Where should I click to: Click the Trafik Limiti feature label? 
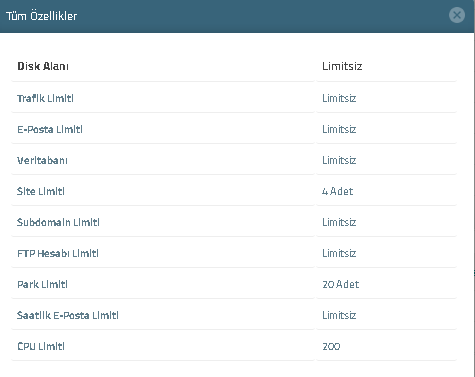coord(45,98)
